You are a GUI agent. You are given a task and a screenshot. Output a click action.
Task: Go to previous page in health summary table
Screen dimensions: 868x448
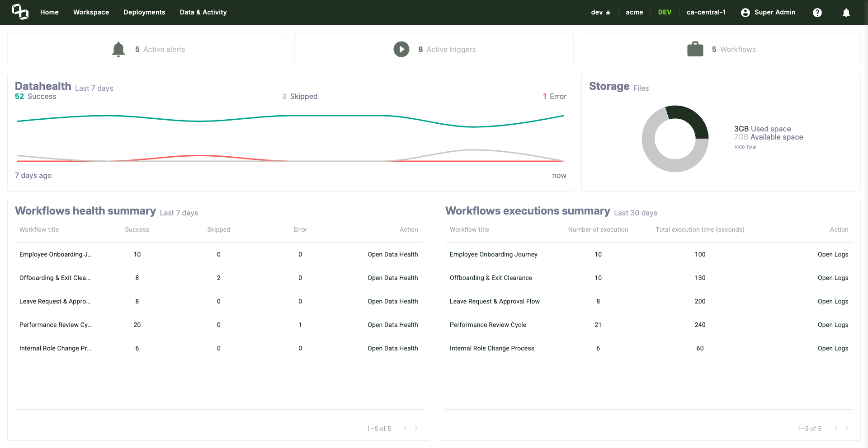pos(406,428)
